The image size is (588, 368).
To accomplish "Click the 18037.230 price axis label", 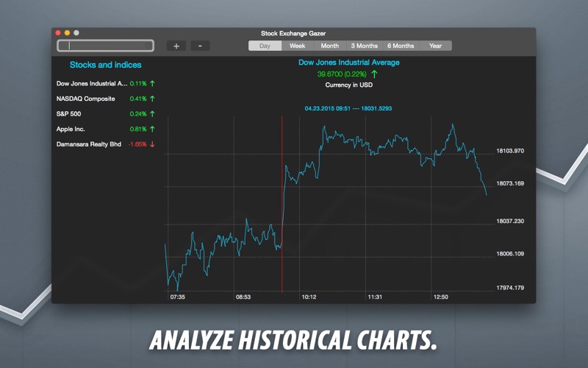I will coord(510,222).
